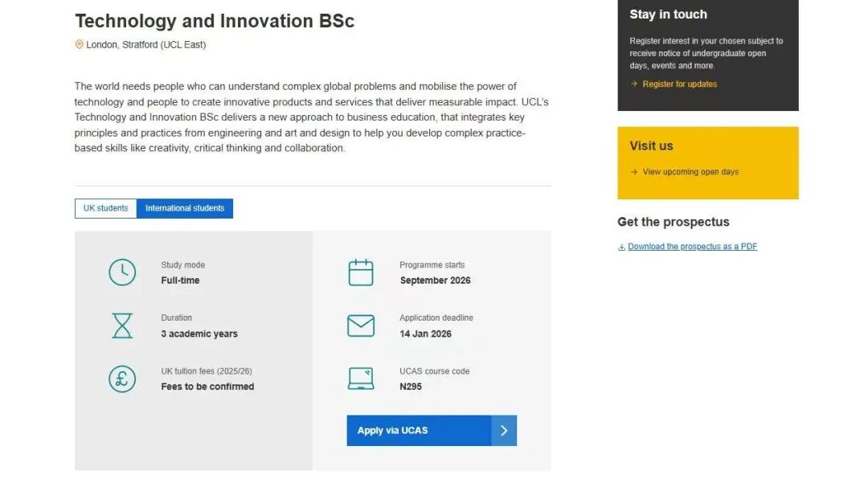Click the white chevron on Apply via UCAS
868x483 pixels.
click(505, 430)
